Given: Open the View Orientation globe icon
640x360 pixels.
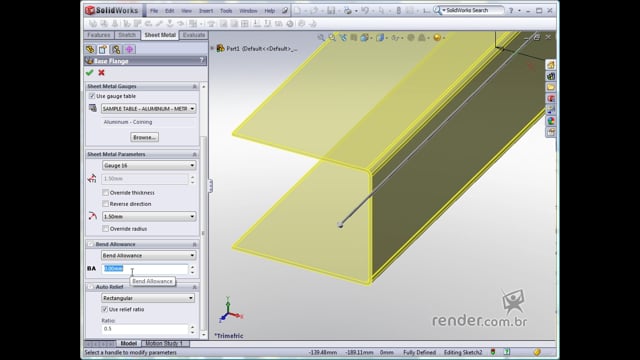Looking at the screenshot, I should point(364,38).
